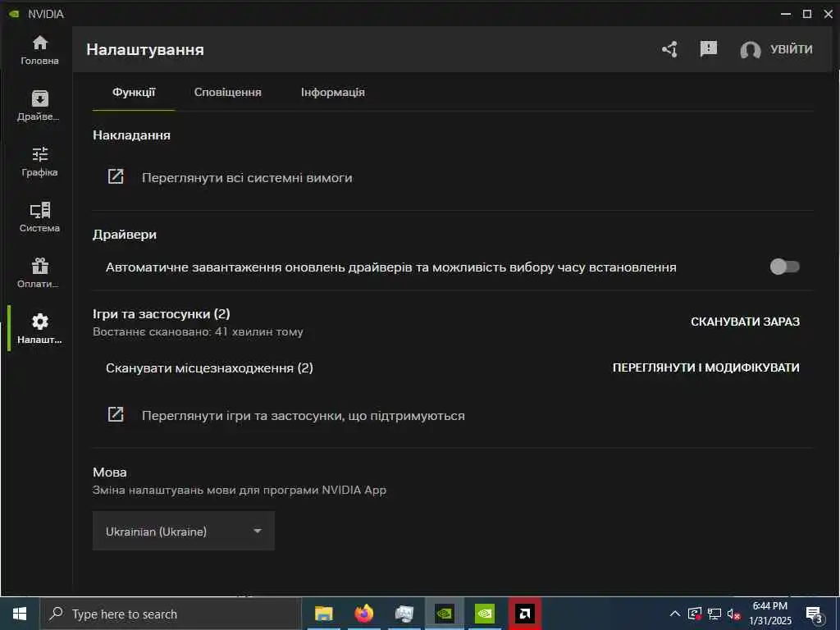Click the security tray icon with red dot
840x630 pixels.
click(x=695, y=614)
